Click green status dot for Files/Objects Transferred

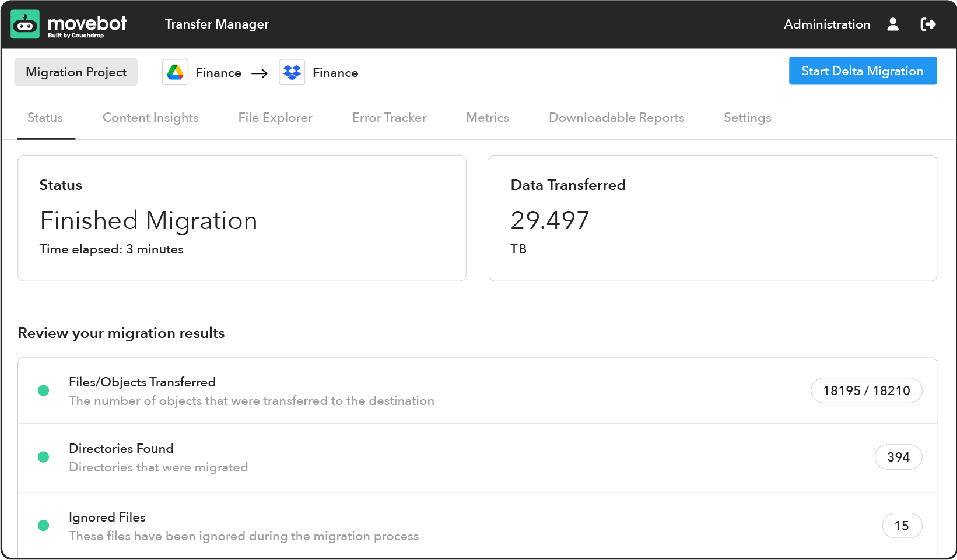pyautogui.click(x=43, y=390)
